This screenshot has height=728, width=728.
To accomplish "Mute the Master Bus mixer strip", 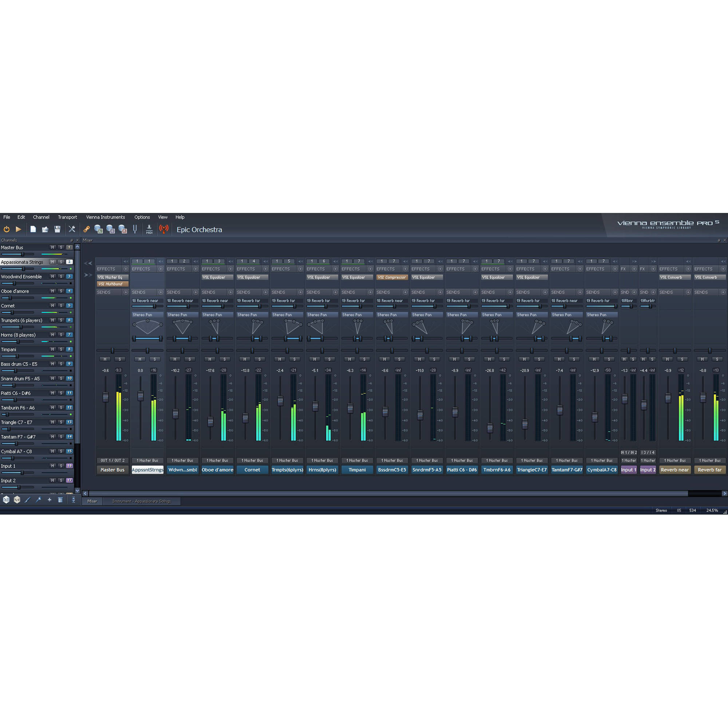I will pyautogui.click(x=105, y=360).
